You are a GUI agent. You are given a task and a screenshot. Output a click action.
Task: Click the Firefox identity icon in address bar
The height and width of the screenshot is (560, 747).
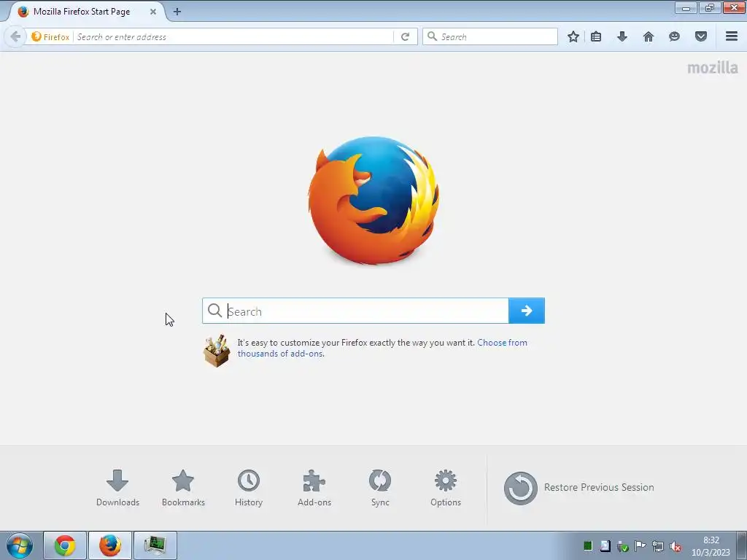[x=36, y=36]
